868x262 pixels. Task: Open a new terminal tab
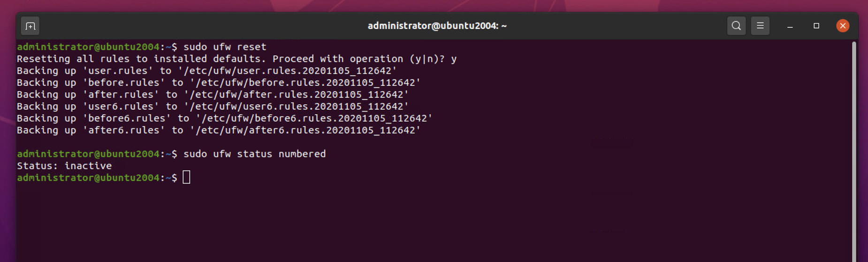[30, 26]
